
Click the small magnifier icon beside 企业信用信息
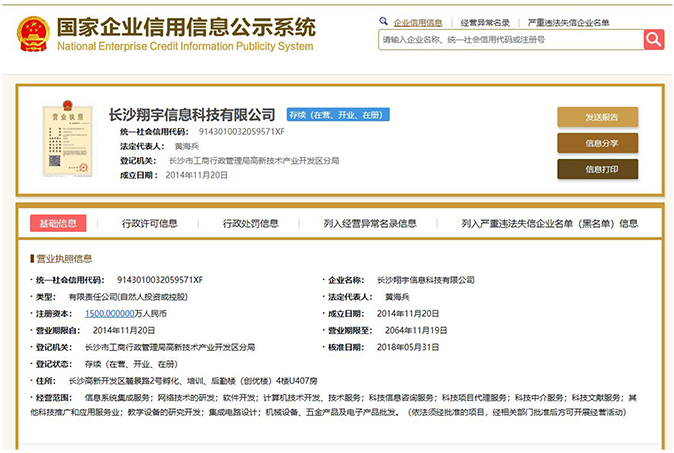(383, 21)
